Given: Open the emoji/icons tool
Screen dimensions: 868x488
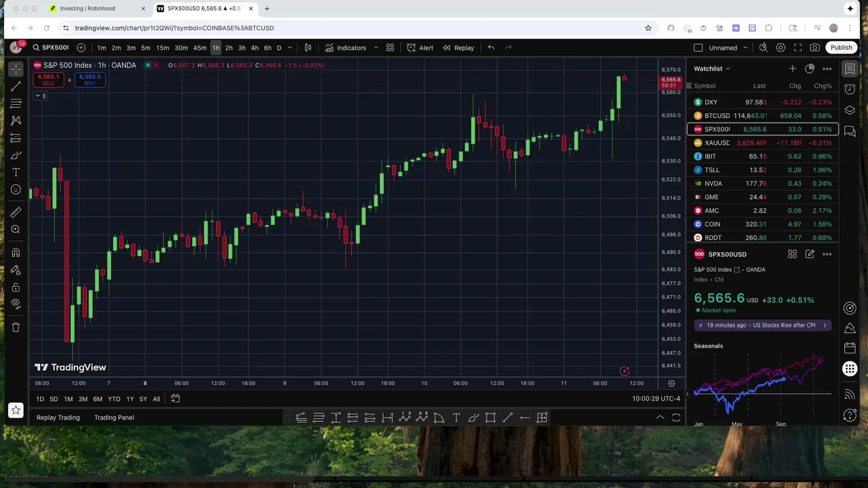Looking at the screenshot, I should 16,190.
